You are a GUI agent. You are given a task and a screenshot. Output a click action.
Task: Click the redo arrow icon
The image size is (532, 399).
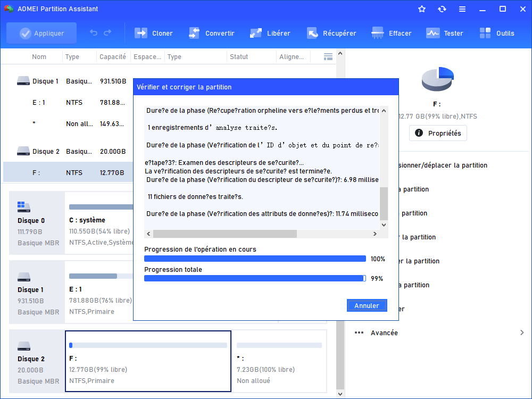click(x=107, y=33)
